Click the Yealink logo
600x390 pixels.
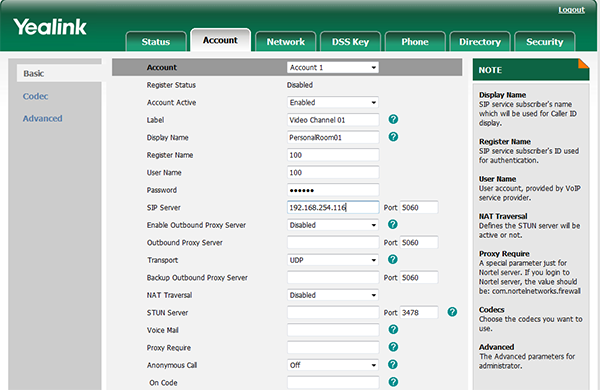click(50, 28)
